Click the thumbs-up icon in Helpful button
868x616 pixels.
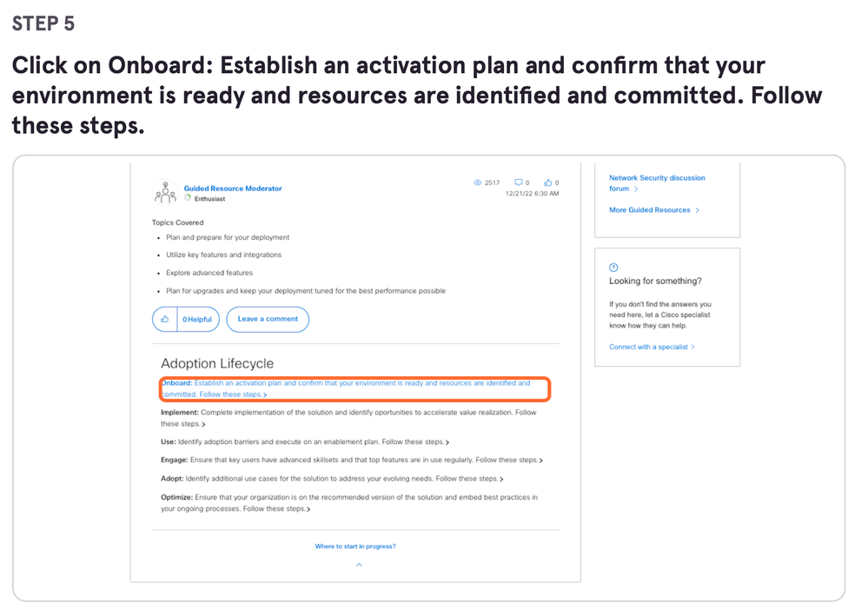pyautogui.click(x=165, y=320)
